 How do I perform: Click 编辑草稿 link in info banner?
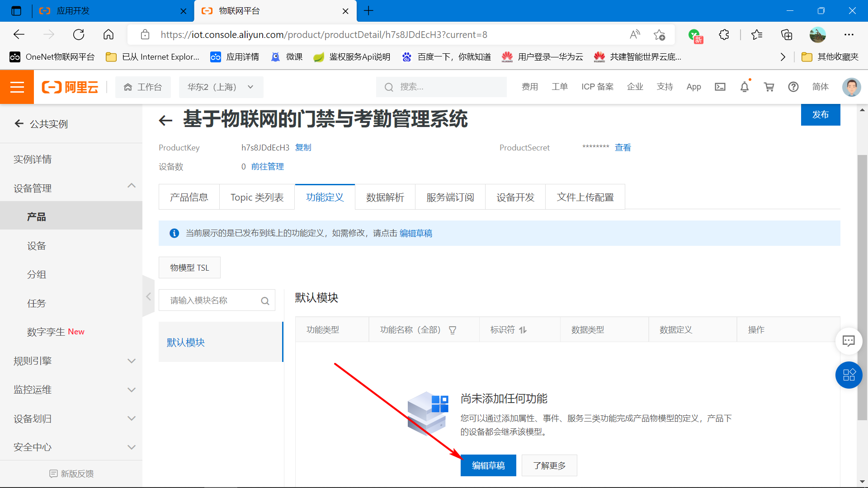point(416,233)
